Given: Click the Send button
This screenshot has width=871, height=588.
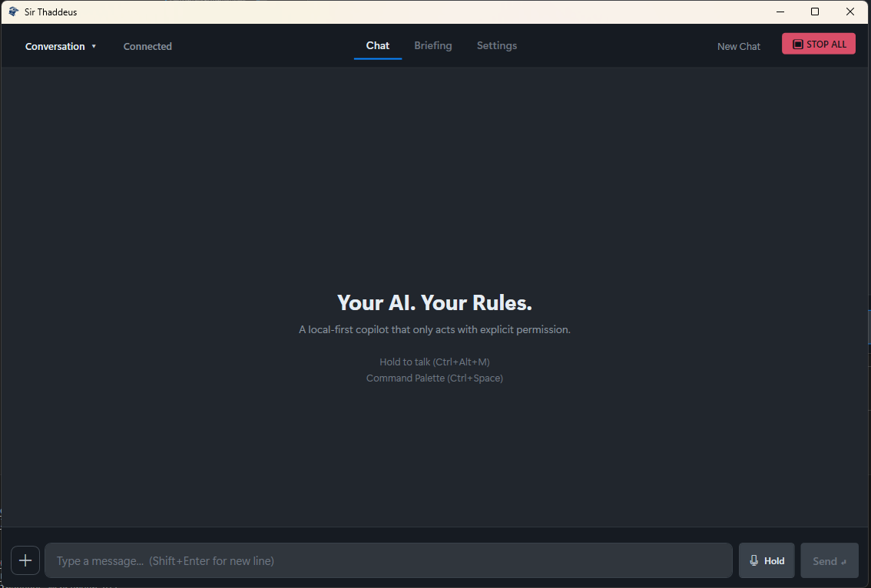Looking at the screenshot, I should pos(830,560).
